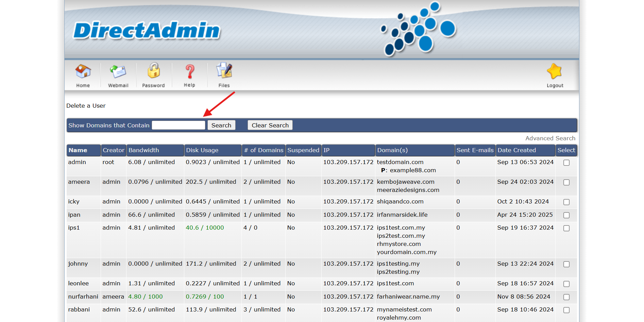Select the checkbox for user icky
The width and height of the screenshot is (644, 322).
(x=566, y=202)
